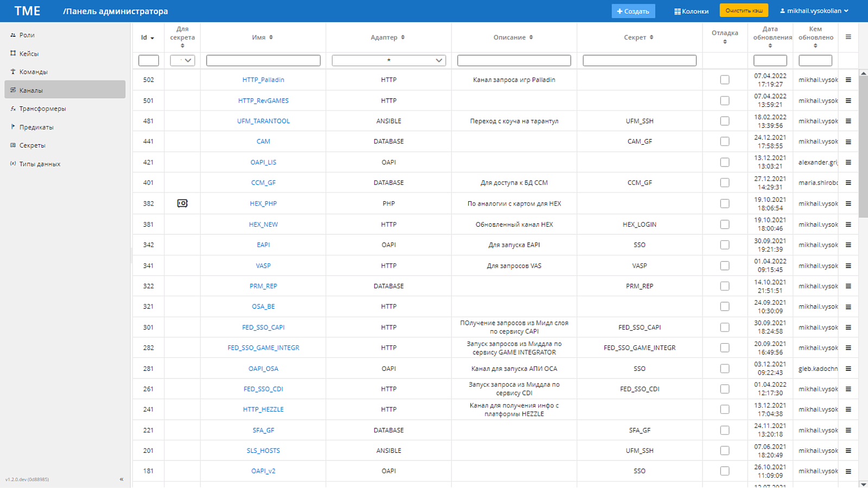The height and width of the screenshot is (488, 868).
Task: Enable debug for UFM_TARANTOOL
Action: point(725,121)
